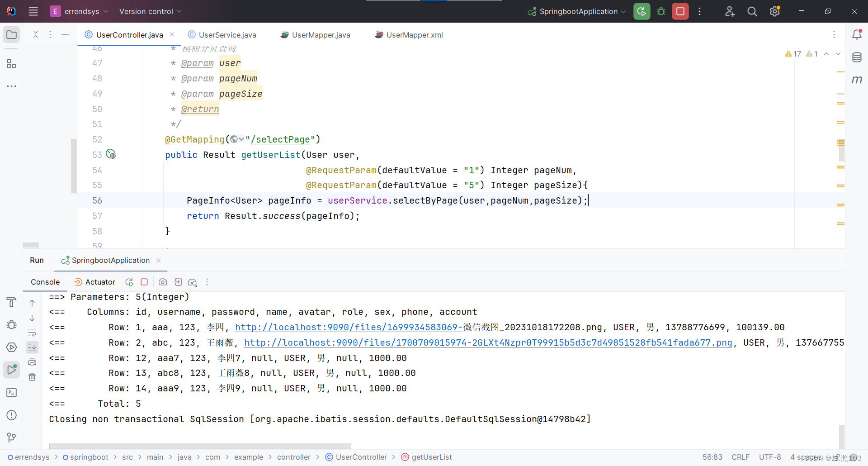Open the Terminal tool window

12,392
